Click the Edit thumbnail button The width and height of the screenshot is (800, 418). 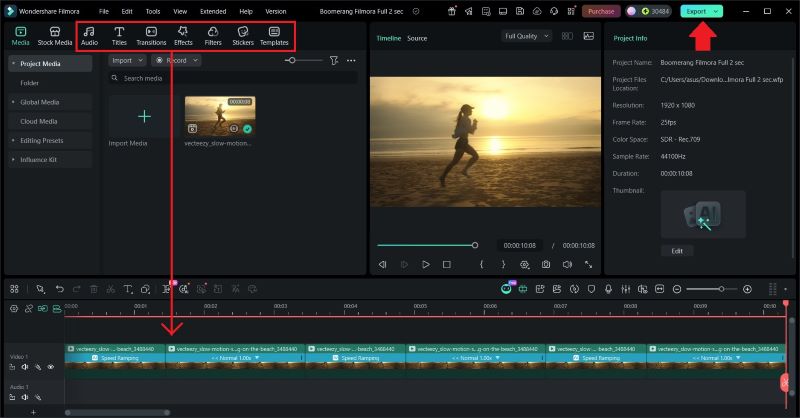pyautogui.click(x=677, y=251)
